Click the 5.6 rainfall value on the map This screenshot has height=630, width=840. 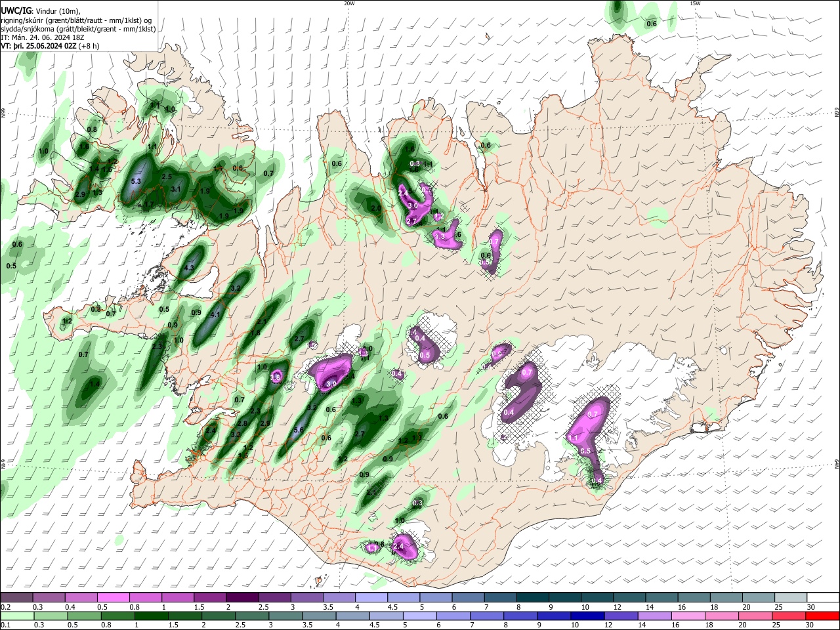pos(298,430)
